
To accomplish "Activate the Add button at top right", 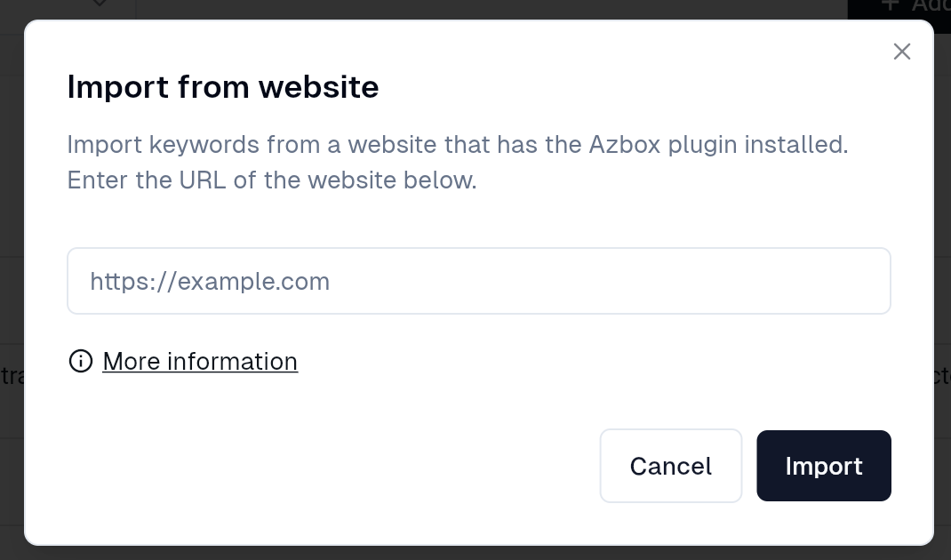I will pyautogui.click(x=915, y=5).
